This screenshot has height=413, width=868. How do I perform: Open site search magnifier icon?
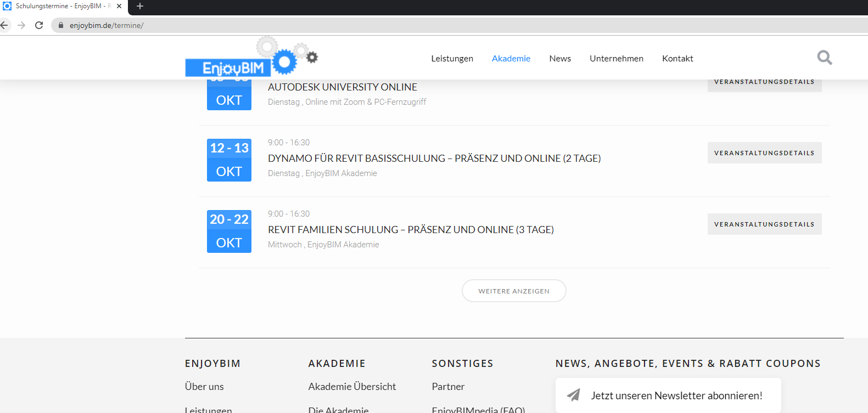coord(825,58)
